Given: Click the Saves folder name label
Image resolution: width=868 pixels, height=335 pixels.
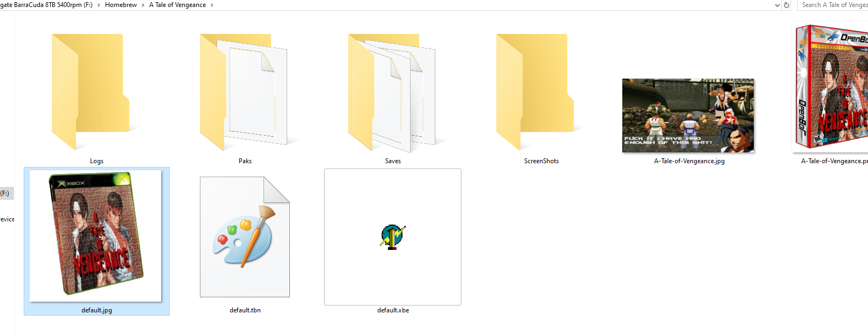Looking at the screenshot, I should [x=393, y=161].
